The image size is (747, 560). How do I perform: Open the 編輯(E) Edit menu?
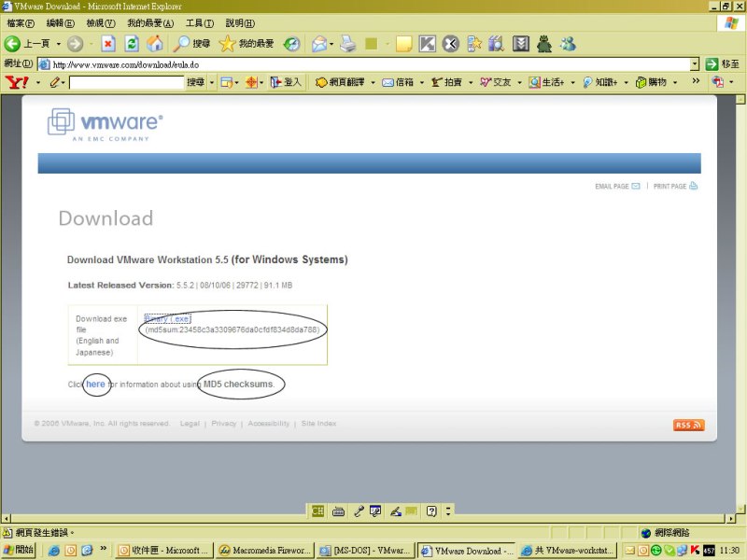pos(61,22)
